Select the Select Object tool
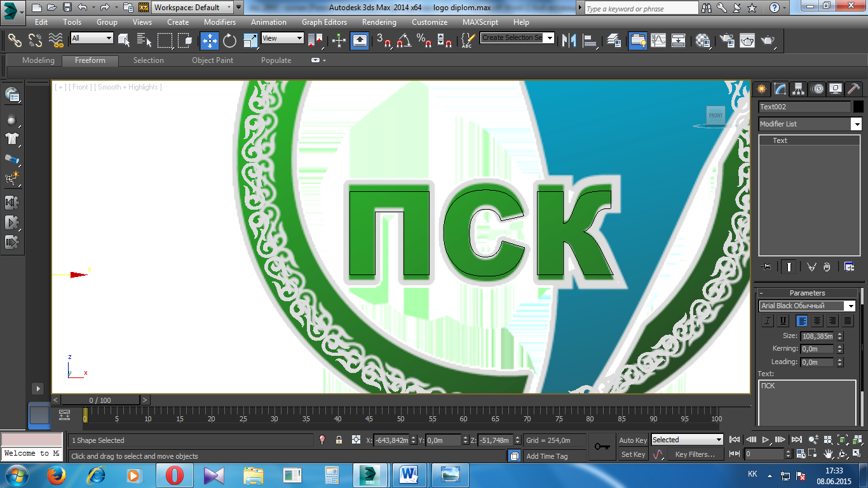The image size is (868, 488). click(124, 41)
